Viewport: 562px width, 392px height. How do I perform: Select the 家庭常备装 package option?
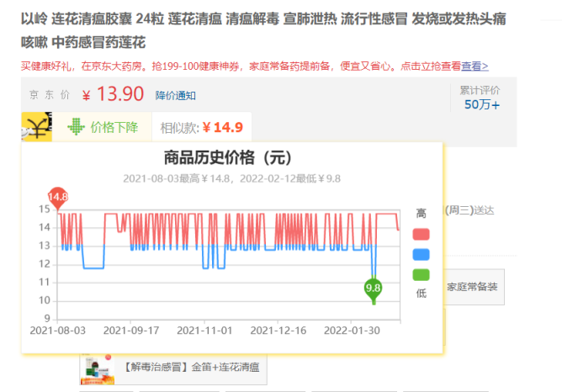(x=472, y=287)
